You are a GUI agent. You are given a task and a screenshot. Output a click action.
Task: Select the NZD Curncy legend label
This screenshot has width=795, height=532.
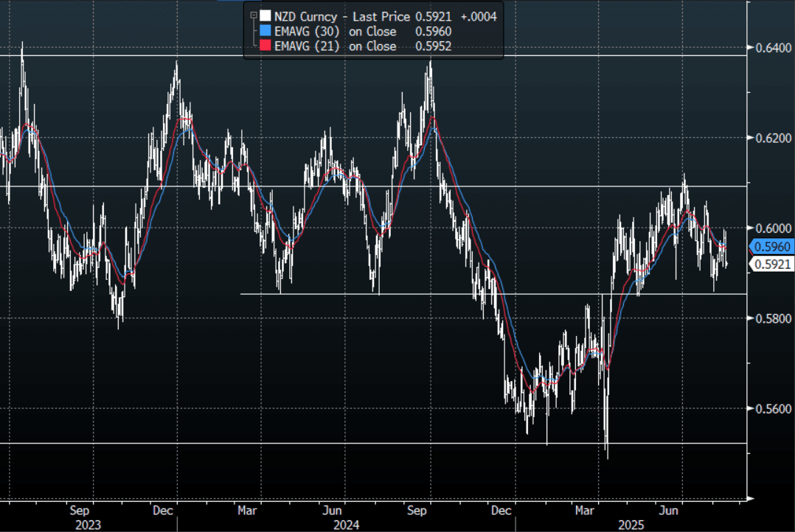(307, 15)
